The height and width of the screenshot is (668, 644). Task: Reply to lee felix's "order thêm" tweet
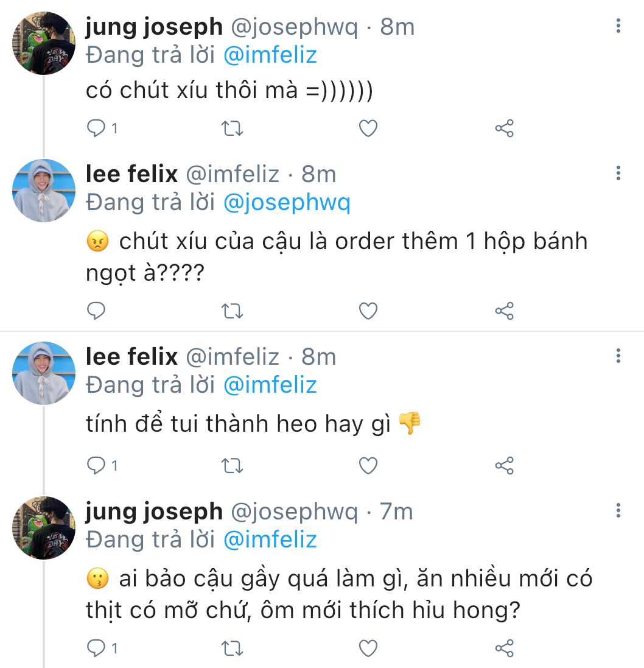click(x=97, y=311)
